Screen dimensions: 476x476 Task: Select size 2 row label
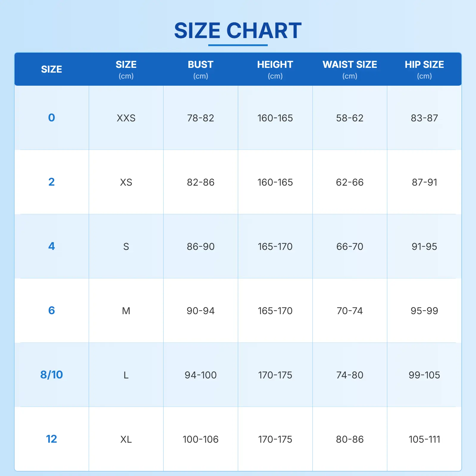coord(51,182)
